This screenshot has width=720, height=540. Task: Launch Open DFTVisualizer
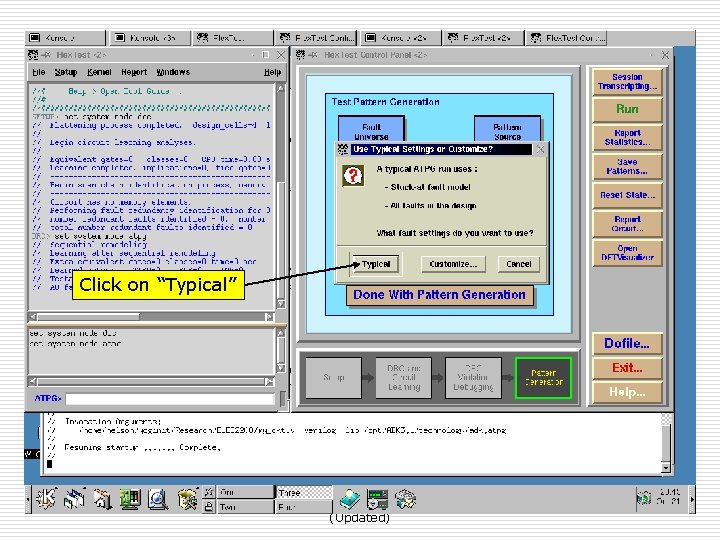[627, 253]
